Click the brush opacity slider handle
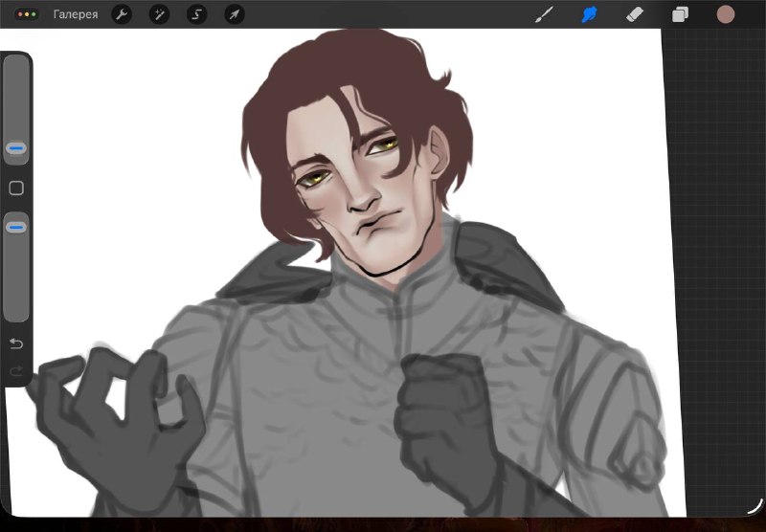 (16, 228)
